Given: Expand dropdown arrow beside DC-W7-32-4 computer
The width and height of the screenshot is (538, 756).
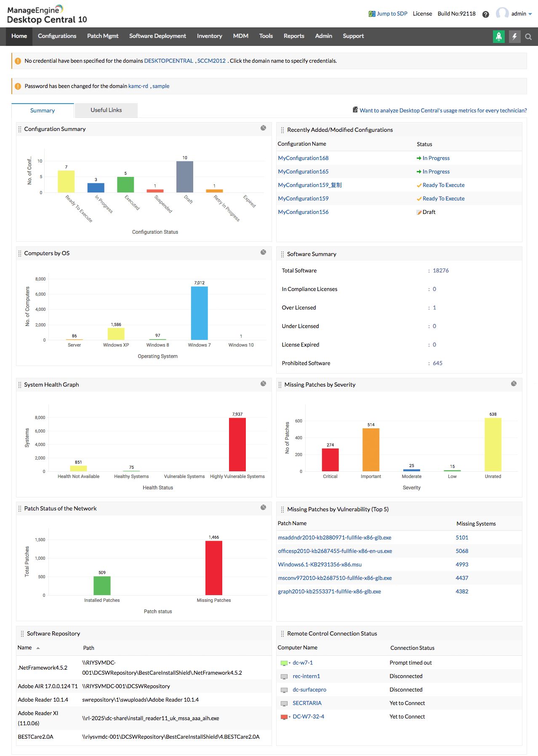Looking at the screenshot, I should coord(290,717).
